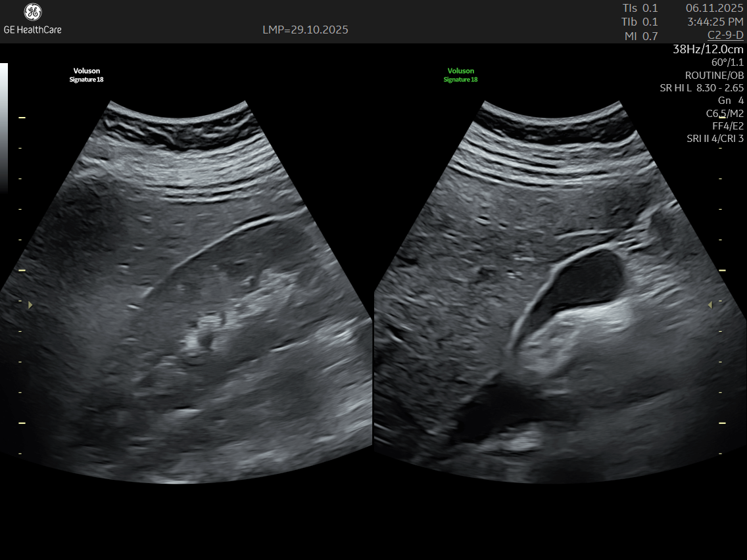Click the grayscale bar on left edge

pos(4,125)
